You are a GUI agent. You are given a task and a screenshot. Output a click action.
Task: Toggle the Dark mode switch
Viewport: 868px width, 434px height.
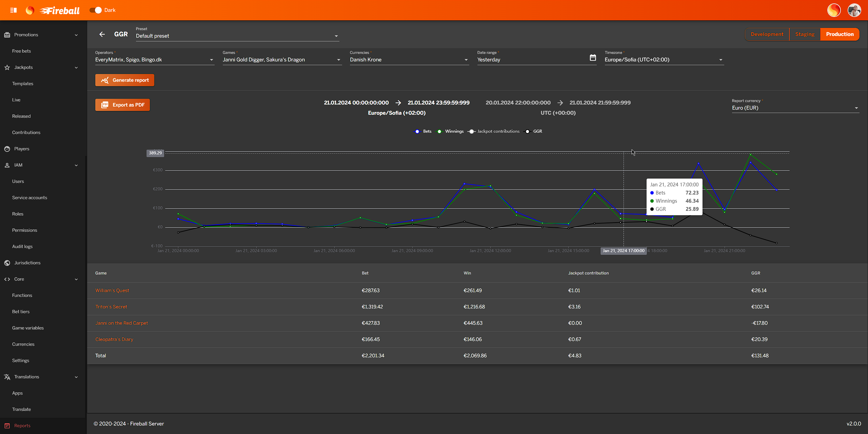[96, 10]
